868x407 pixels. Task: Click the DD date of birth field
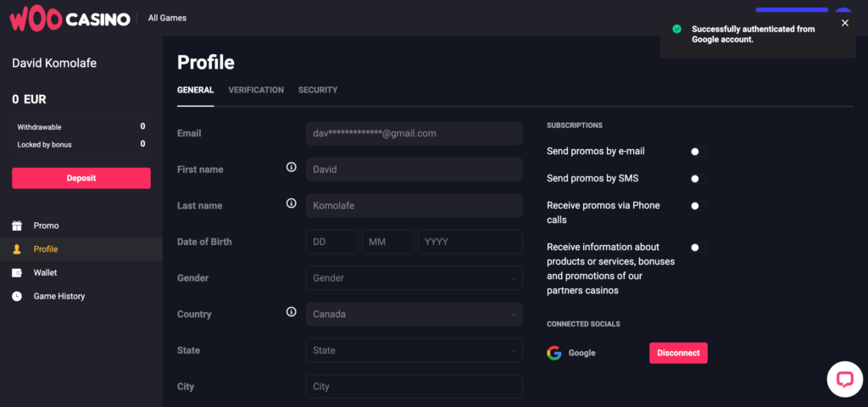[332, 242]
